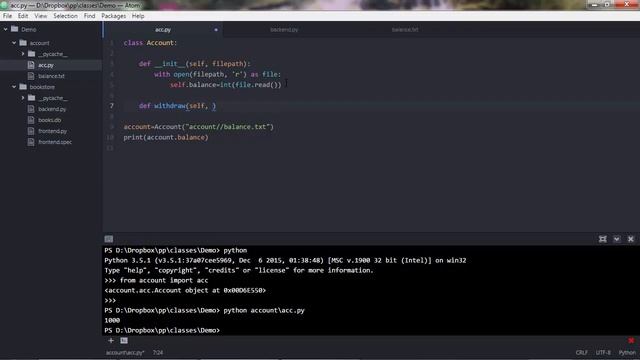Change the UTF-8 encoding setting
The width and height of the screenshot is (640, 360).
click(603, 353)
